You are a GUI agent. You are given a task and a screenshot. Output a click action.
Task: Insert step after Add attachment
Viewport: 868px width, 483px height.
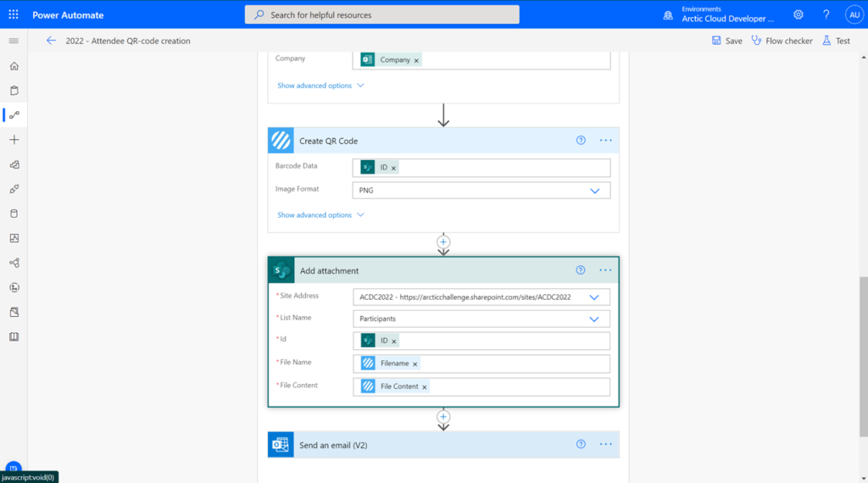click(442, 417)
